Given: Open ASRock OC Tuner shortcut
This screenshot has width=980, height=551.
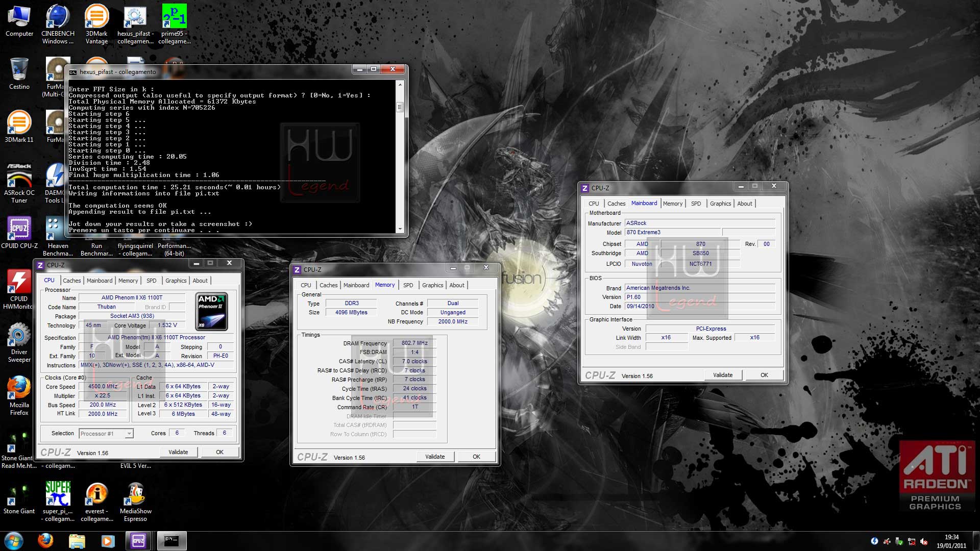Looking at the screenshot, I should [19, 184].
